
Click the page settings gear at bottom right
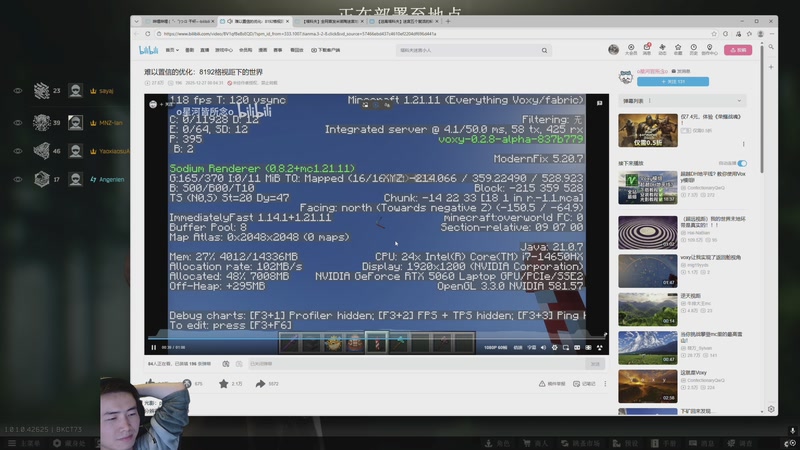point(771,409)
